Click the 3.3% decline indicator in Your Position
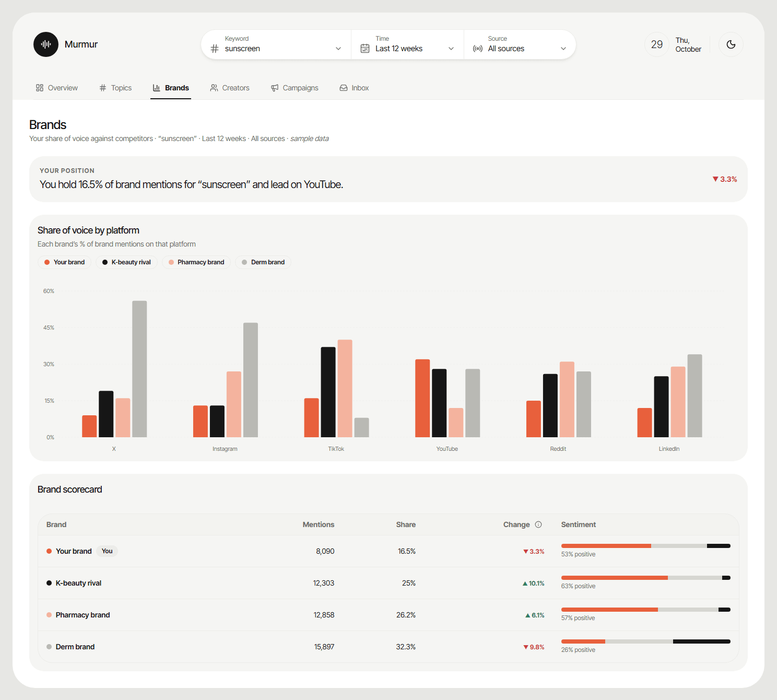The height and width of the screenshot is (700, 777). (x=725, y=179)
